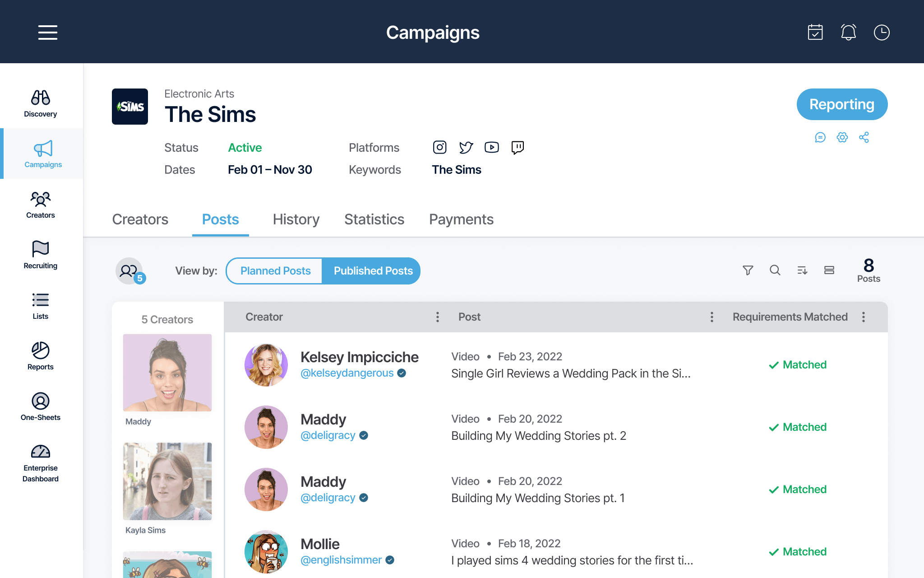Click Mollie's avatar

[266, 552]
